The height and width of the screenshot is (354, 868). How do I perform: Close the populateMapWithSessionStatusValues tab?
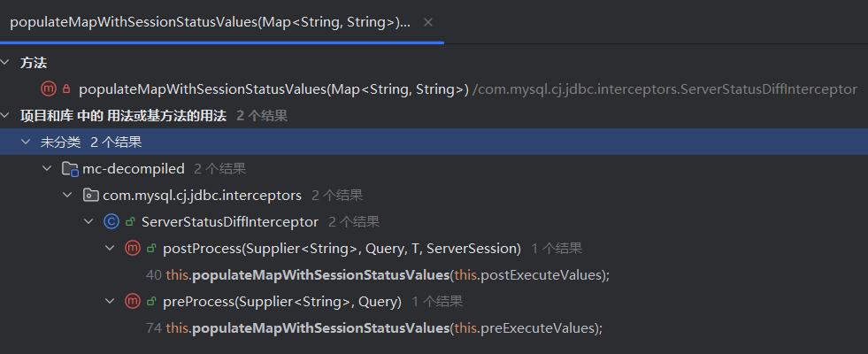(428, 23)
